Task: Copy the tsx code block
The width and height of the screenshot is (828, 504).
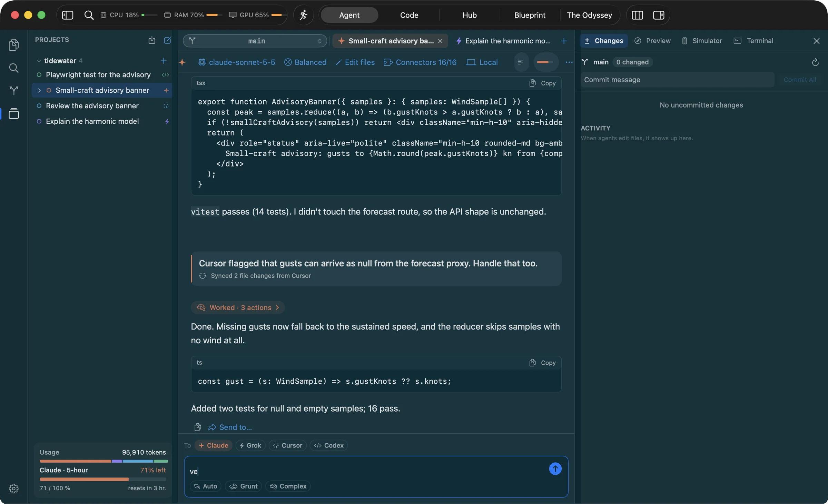Action: pos(542,83)
